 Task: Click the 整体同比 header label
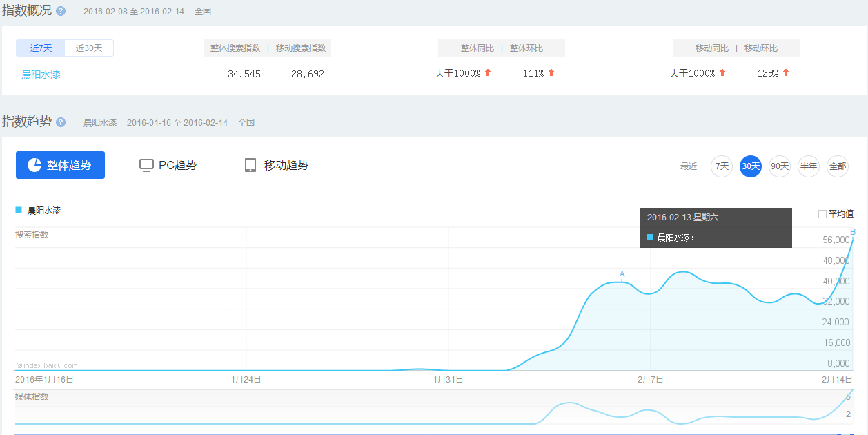(477, 48)
